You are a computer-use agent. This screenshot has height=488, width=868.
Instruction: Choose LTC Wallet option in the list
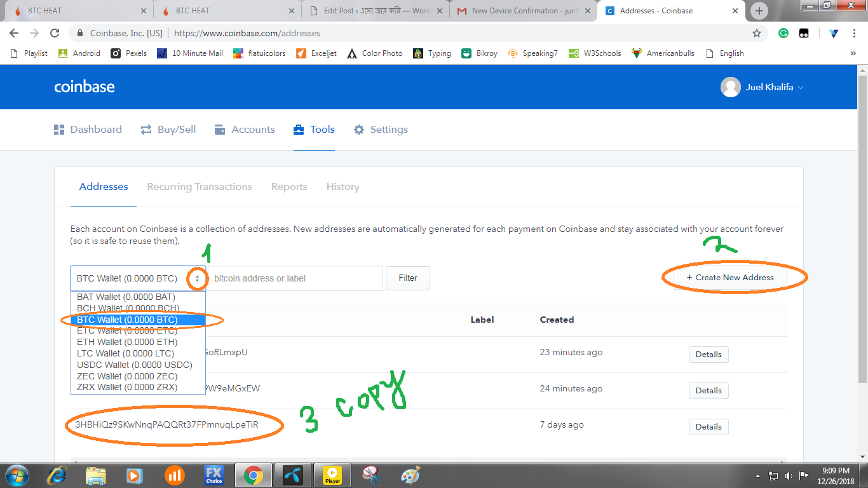click(x=125, y=353)
